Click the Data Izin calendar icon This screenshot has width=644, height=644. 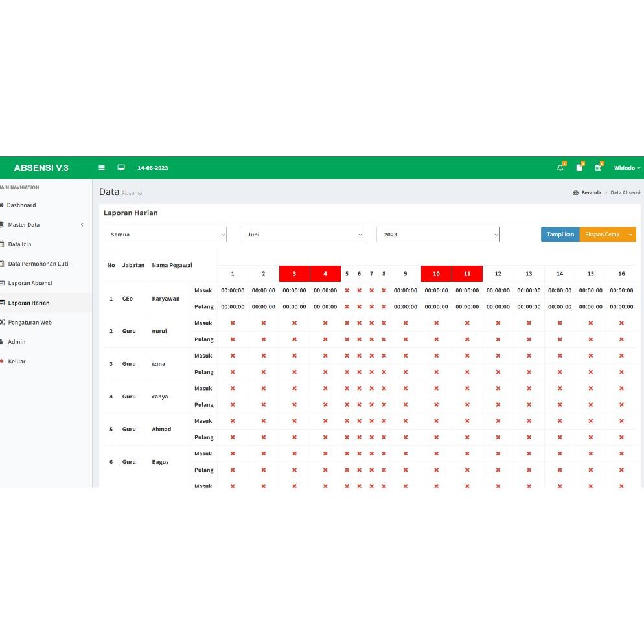2,244
